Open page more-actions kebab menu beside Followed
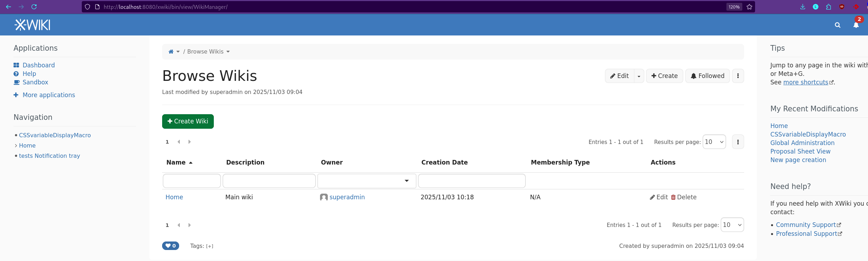 pyautogui.click(x=738, y=76)
